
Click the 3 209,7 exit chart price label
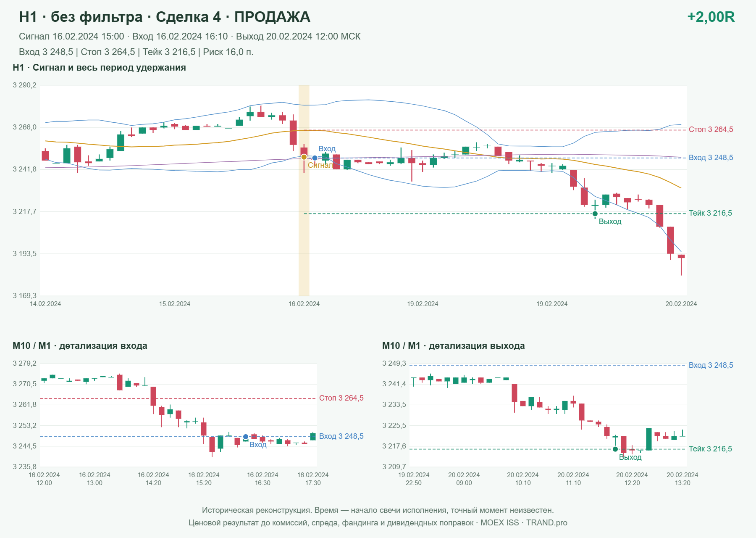[394, 467]
